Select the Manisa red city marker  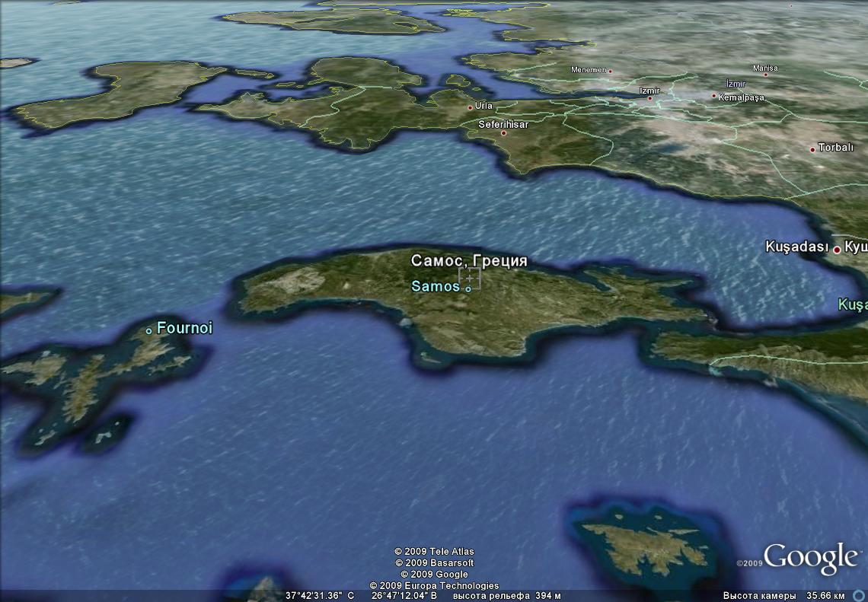765,74
